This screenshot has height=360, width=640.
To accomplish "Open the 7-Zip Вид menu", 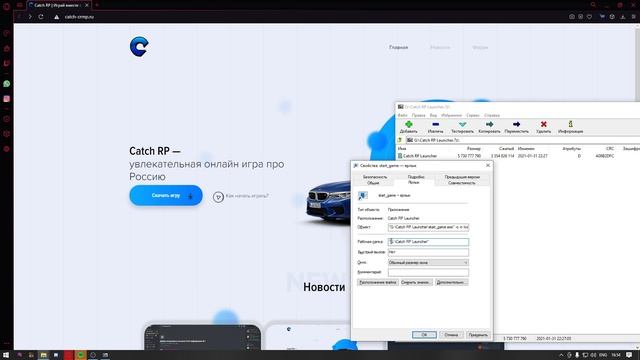I will (x=433, y=116).
